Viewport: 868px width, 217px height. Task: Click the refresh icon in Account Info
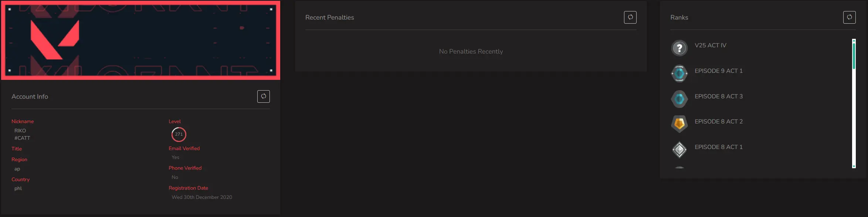pyautogui.click(x=263, y=96)
